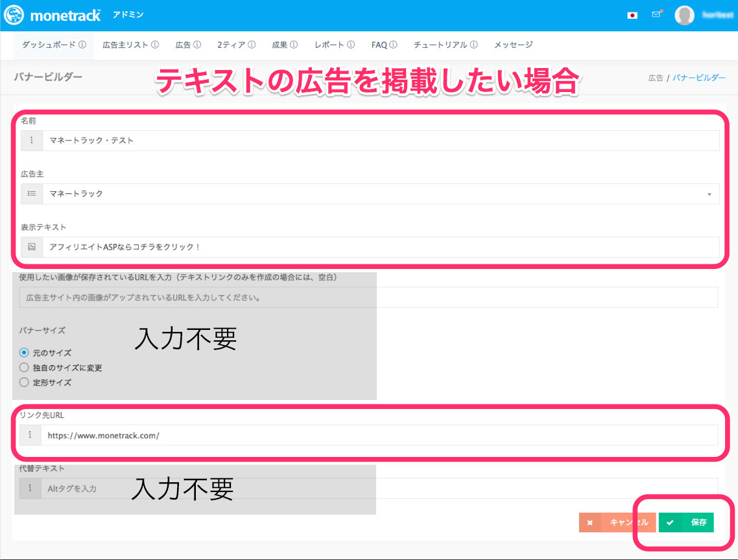738x560 pixels.
Task: Click the X icon on cancel button
Action: 589,522
